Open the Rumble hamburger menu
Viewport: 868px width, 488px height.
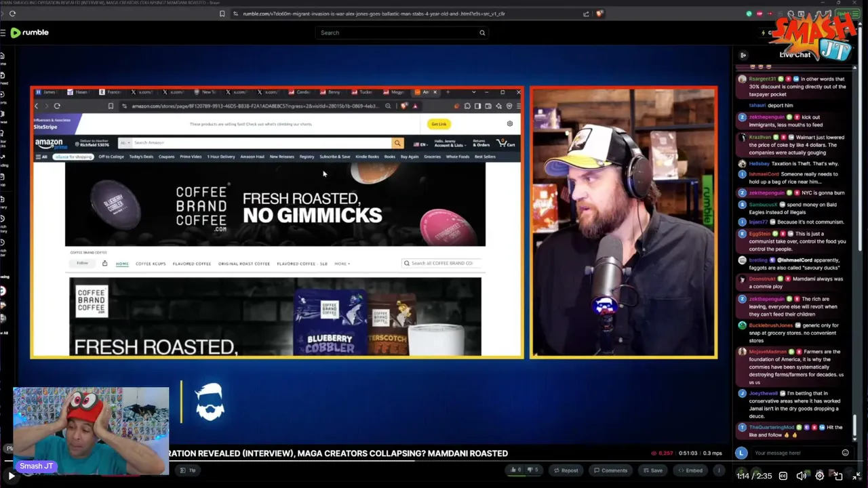click(3, 33)
